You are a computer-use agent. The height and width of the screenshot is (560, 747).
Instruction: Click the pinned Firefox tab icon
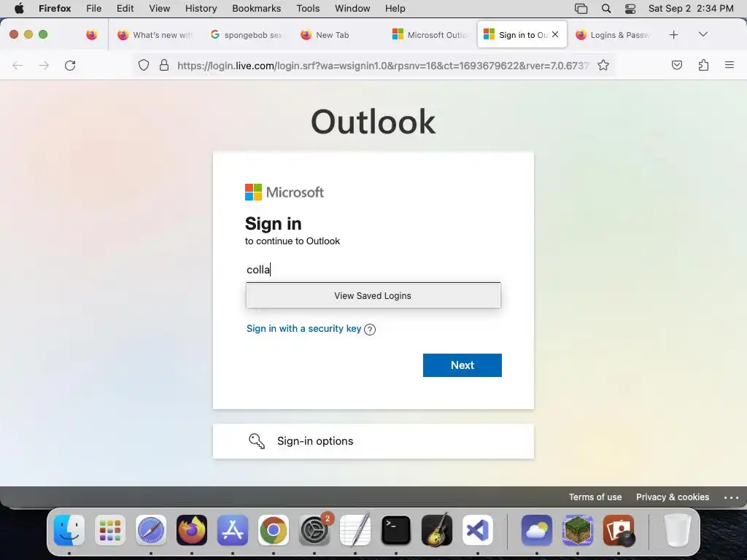click(91, 35)
